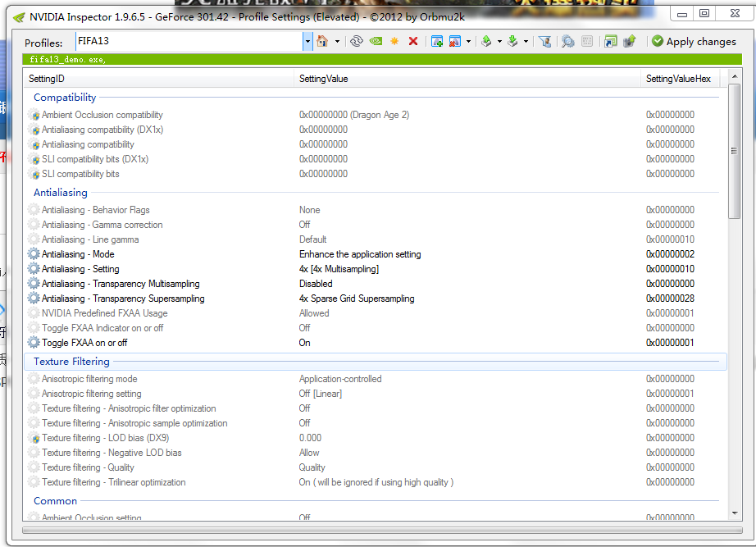Click the create shortcut icon in the toolbar
Screen dimensions: 756x547
610,42
